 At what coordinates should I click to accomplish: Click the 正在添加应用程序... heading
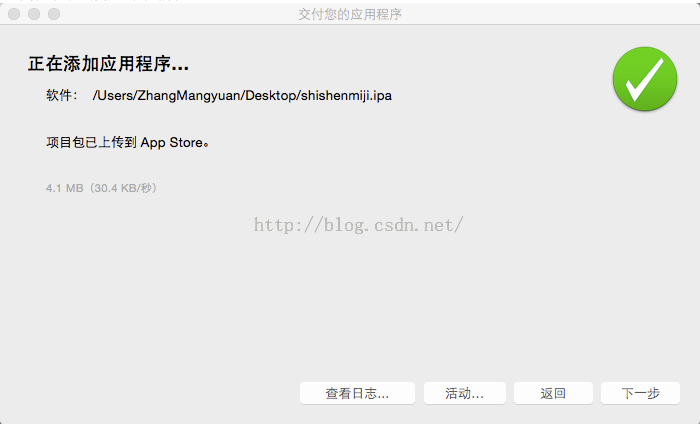point(108,64)
